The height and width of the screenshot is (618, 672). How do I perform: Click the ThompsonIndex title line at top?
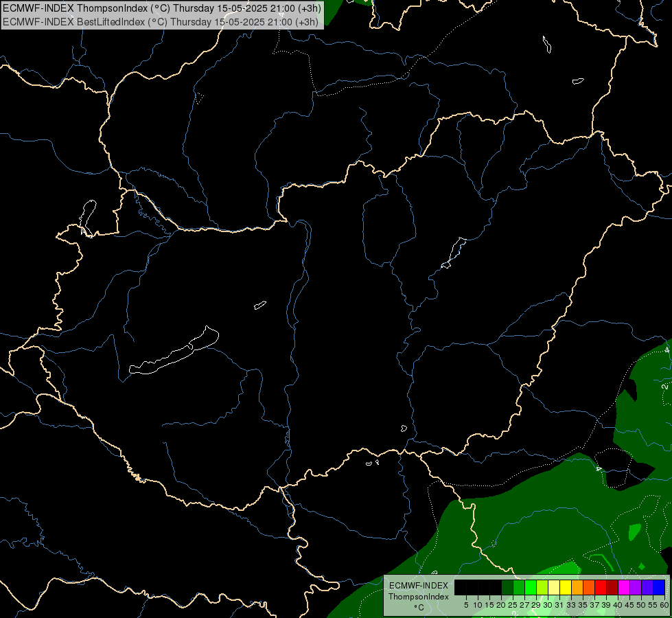click(x=162, y=8)
